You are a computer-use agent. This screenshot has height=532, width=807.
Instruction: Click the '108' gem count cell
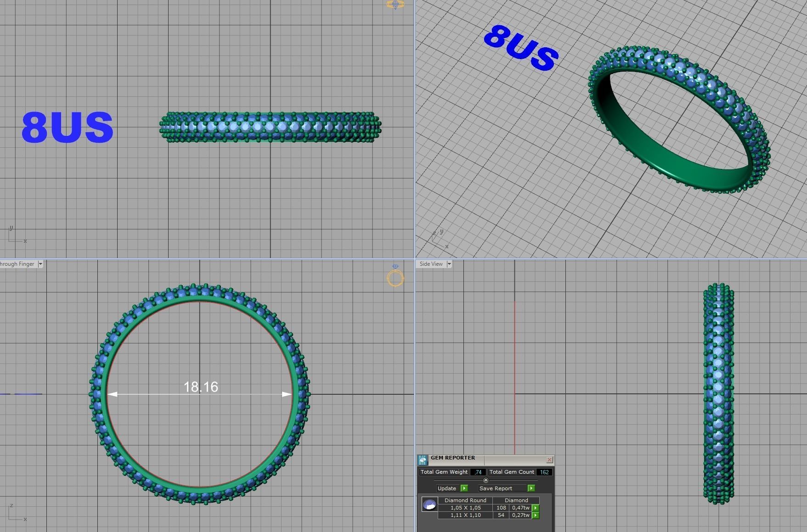pos(501,508)
